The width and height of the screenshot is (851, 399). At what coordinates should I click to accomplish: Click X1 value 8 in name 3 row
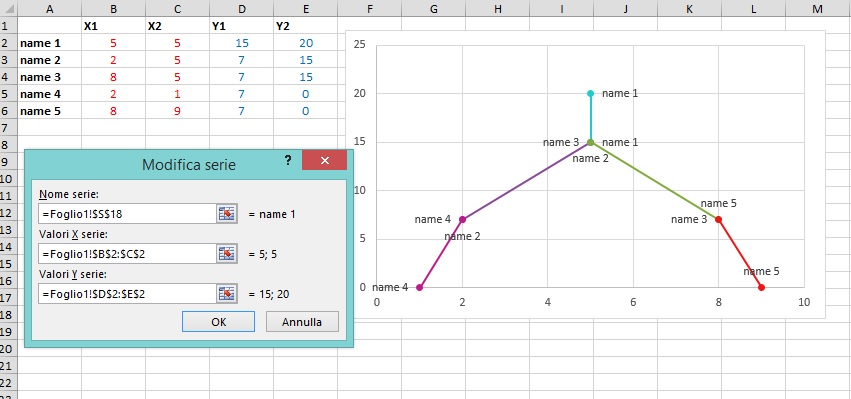(x=113, y=77)
